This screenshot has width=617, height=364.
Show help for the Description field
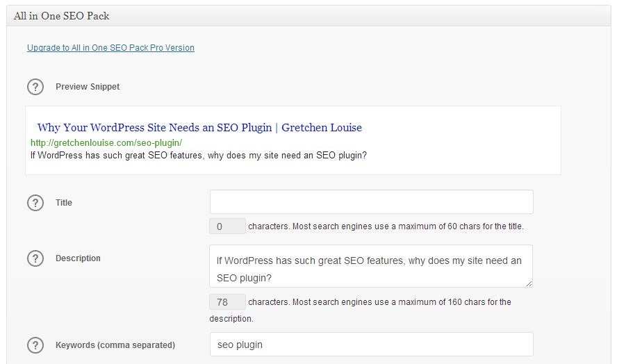click(35, 258)
